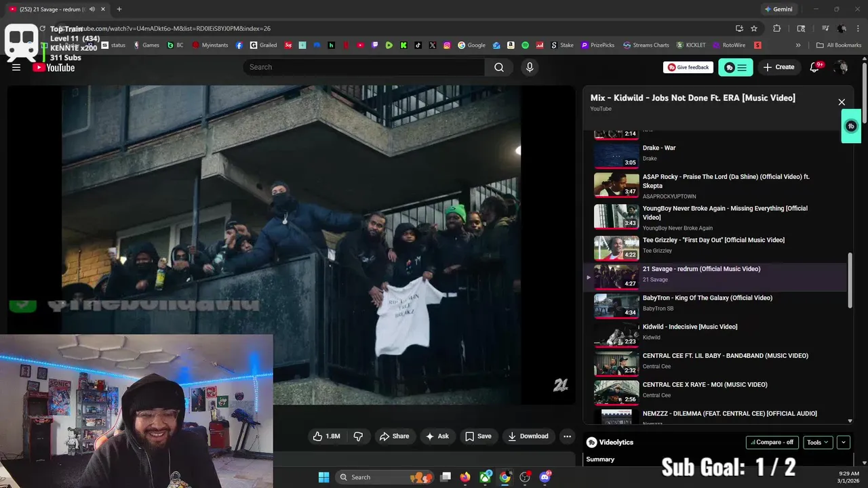
Task: Toggle Videolytics Compare off button
Action: tap(772, 443)
